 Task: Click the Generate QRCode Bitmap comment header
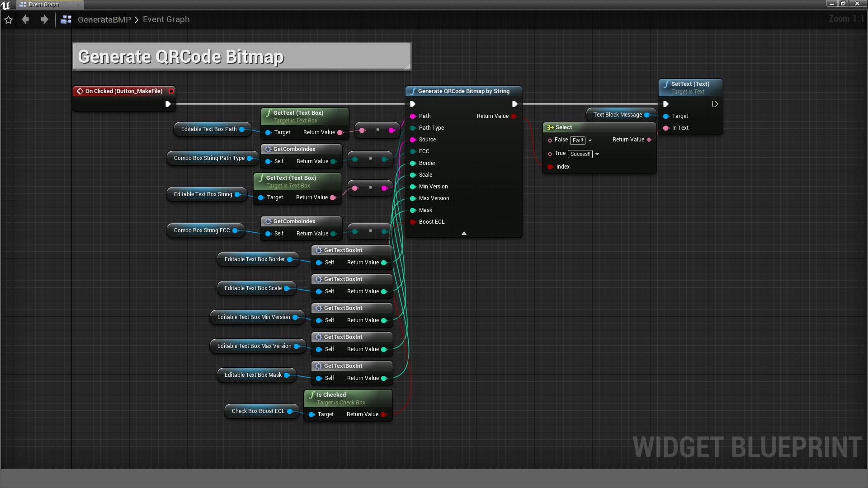coord(181,57)
